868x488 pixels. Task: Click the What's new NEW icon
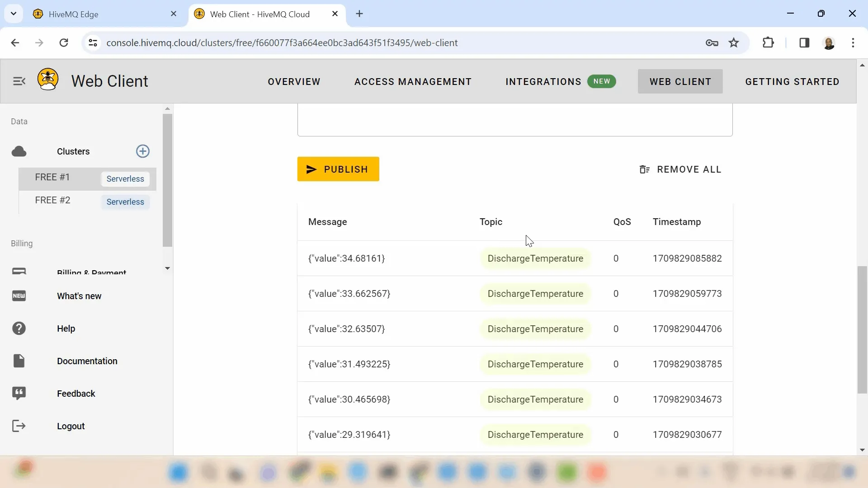[19, 296]
